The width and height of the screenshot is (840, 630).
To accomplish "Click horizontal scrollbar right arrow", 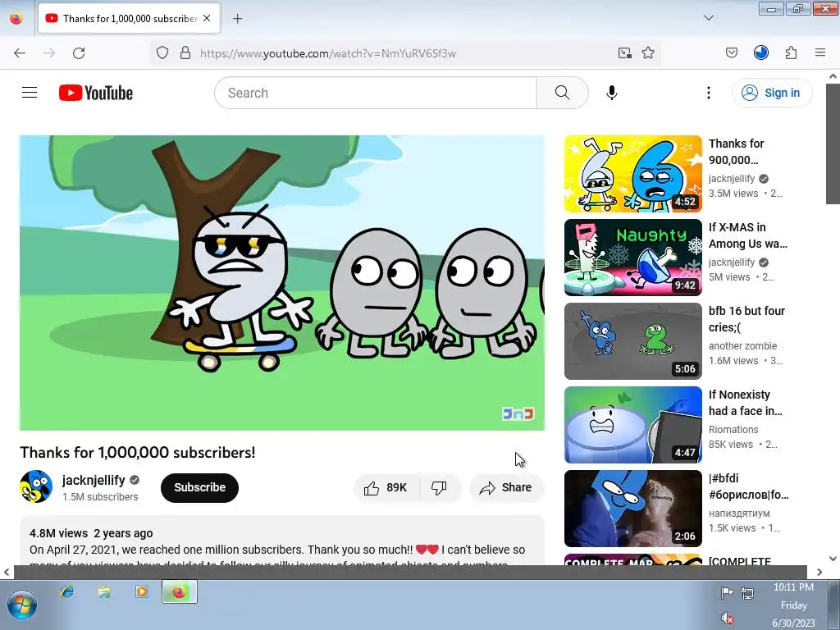I will tap(819, 572).
